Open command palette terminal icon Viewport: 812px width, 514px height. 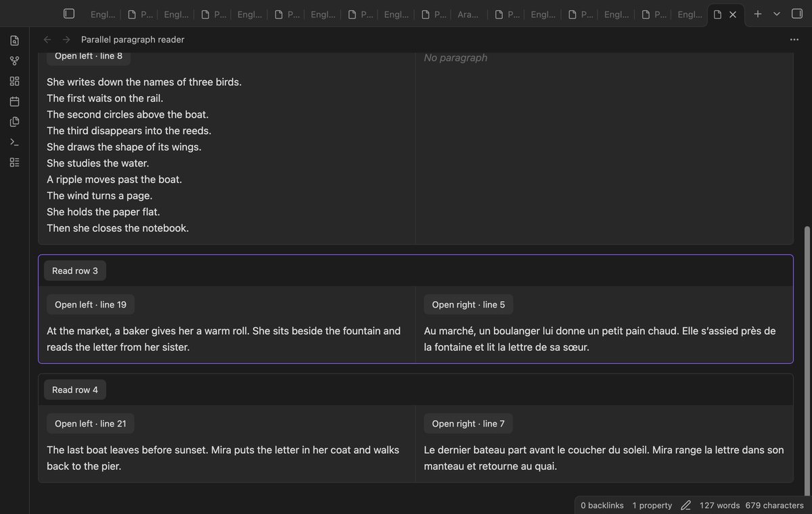[14, 142]
